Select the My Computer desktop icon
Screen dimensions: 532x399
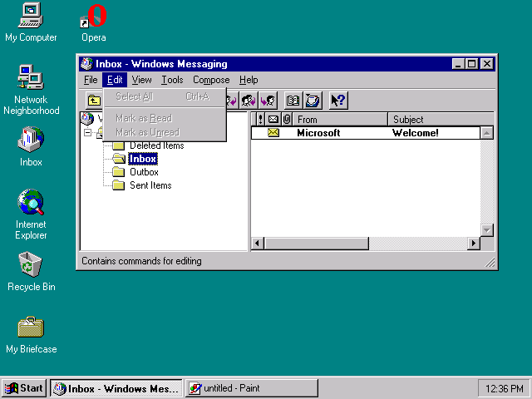tap(31, 22)
